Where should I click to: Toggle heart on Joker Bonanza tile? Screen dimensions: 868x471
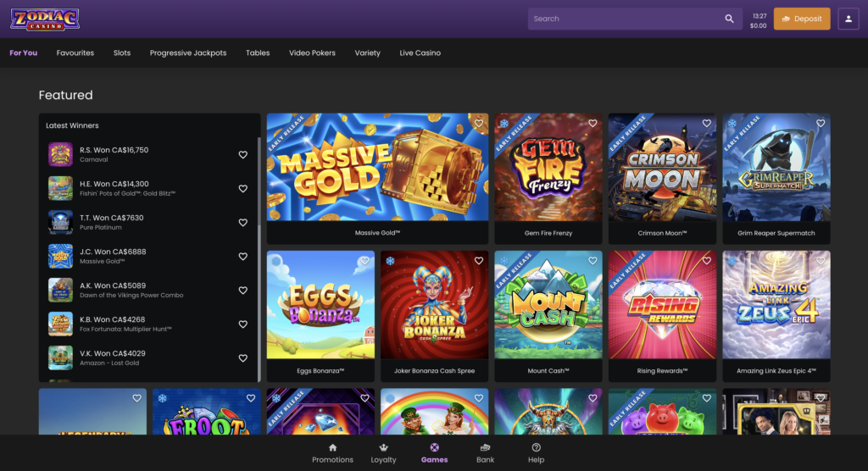(479, 261)
